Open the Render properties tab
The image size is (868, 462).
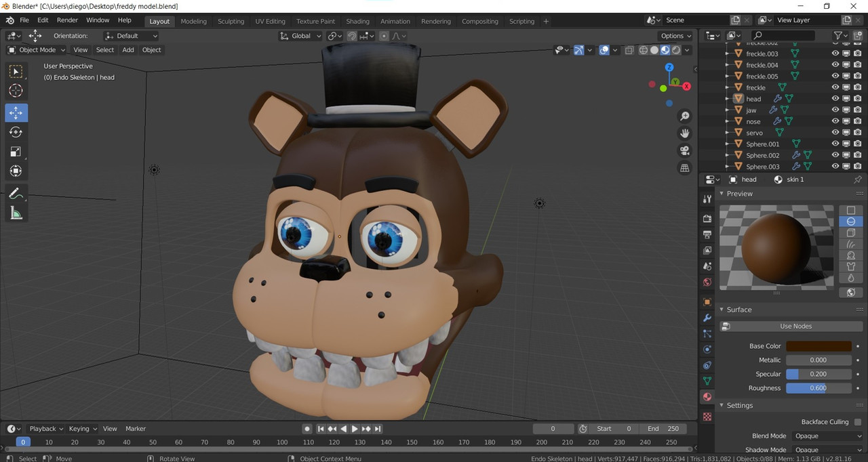[707, 218]
